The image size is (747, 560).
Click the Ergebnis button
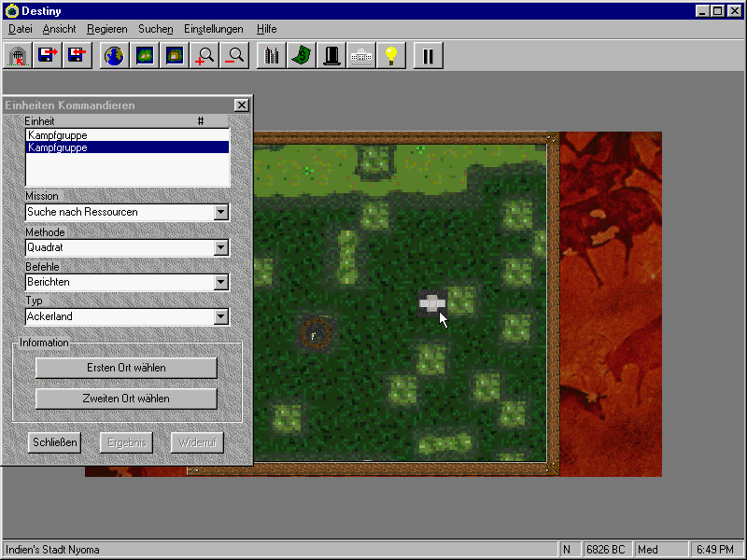point(127,442)
